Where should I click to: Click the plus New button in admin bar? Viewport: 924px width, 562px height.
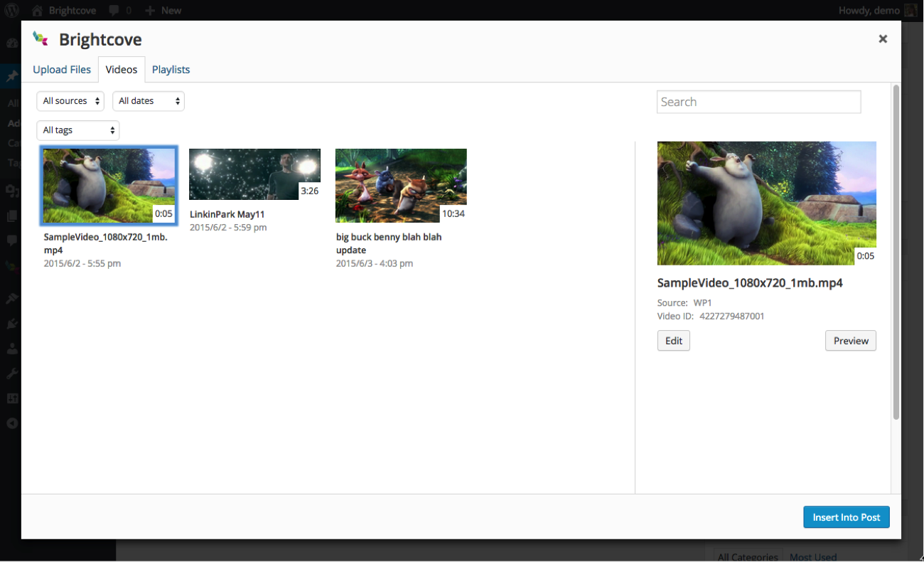(x=163, y=11)
